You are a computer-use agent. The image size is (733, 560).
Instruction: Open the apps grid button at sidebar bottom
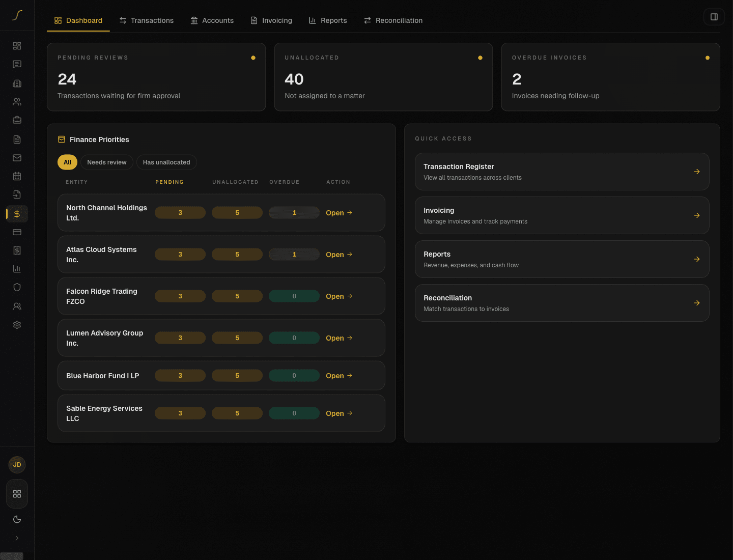point(17,494)
